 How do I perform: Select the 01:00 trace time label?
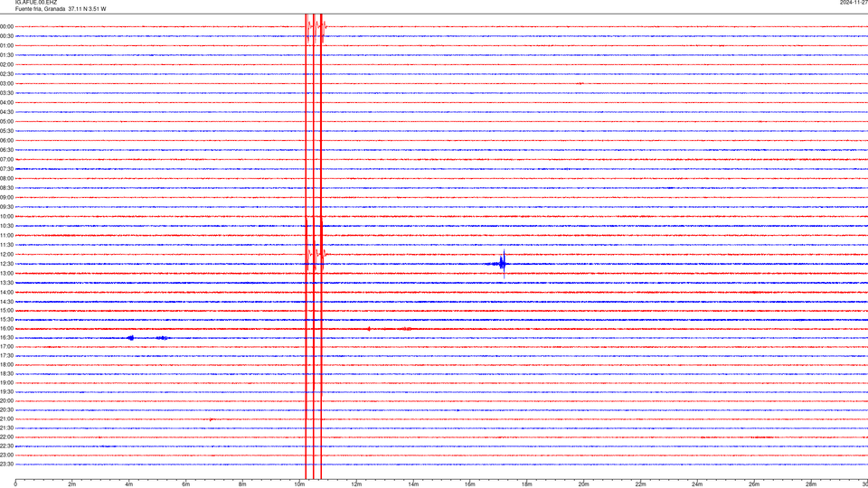click(x=6, y=46)
